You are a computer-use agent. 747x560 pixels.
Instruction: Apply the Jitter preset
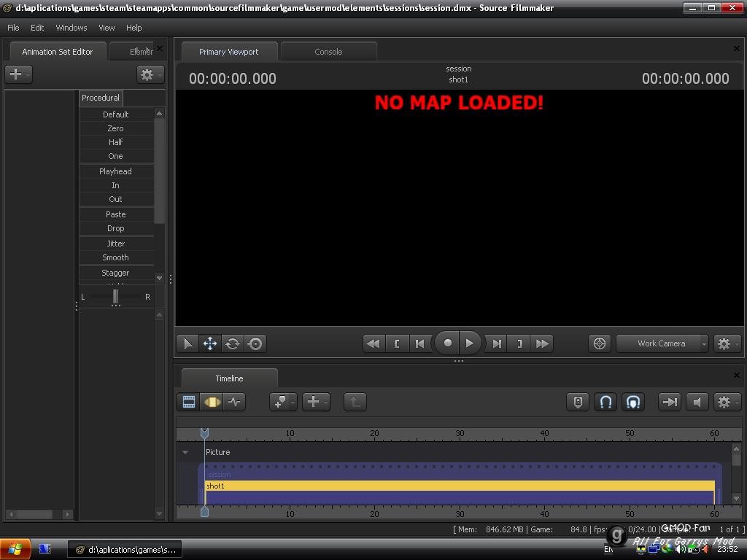pyautogui.click(x=116, y=244)
